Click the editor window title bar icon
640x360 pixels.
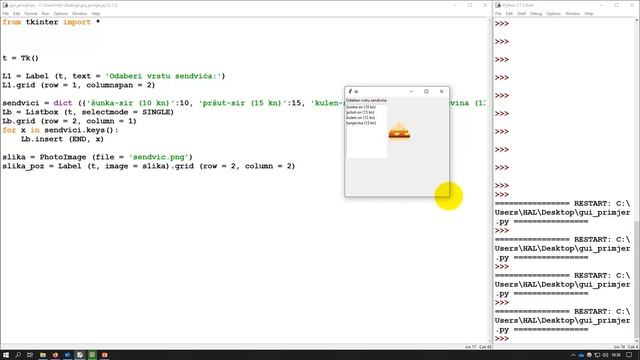pyautogui.click(x=5, y=5)
